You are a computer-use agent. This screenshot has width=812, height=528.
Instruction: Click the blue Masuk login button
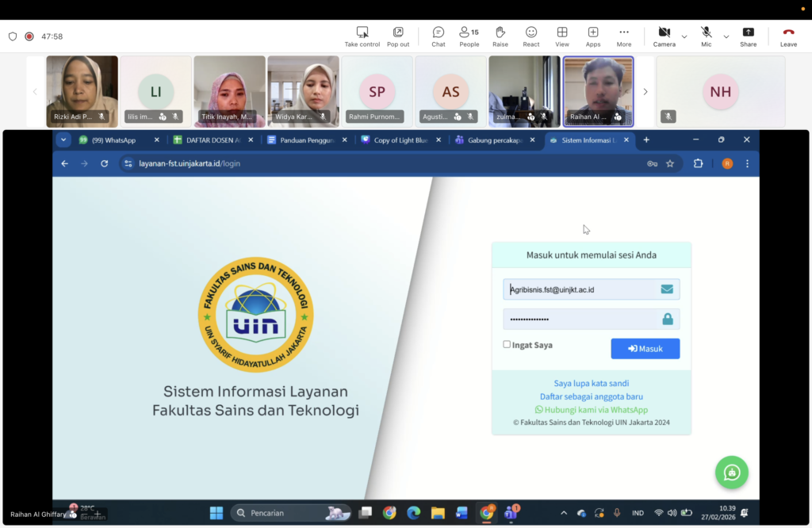pos(645,349)
